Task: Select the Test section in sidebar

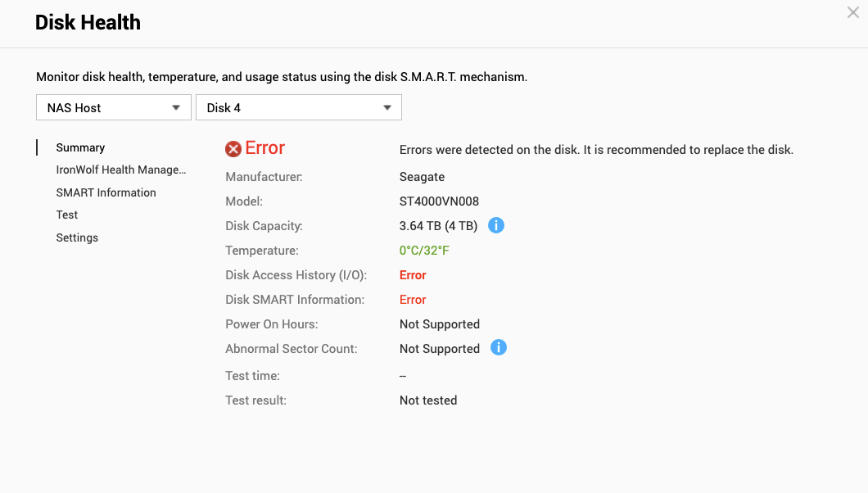Action: [x=66, y=215]
